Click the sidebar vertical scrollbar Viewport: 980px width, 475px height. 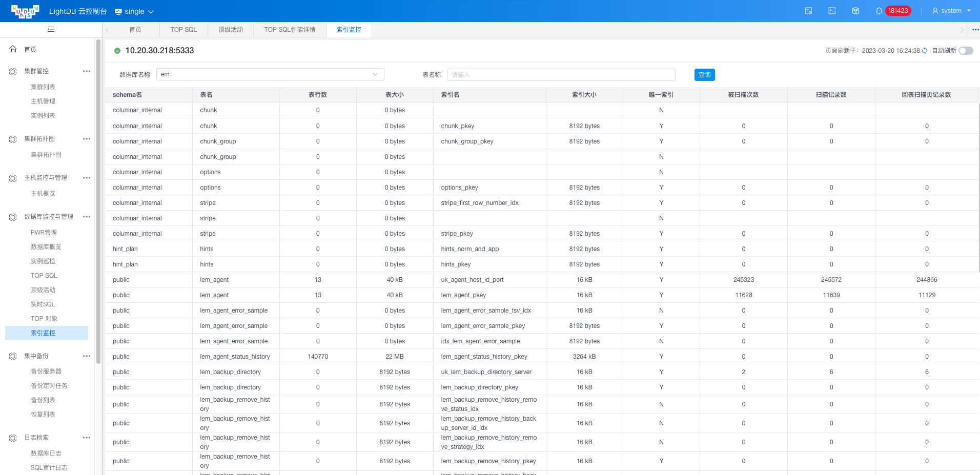coord(98,202)
